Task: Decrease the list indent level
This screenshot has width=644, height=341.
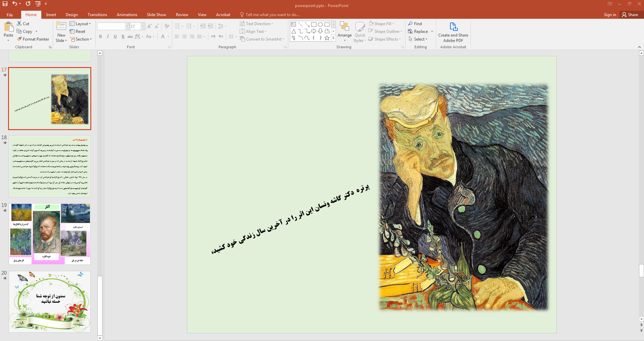Action: pyautogui.click(x=203, y=26)
